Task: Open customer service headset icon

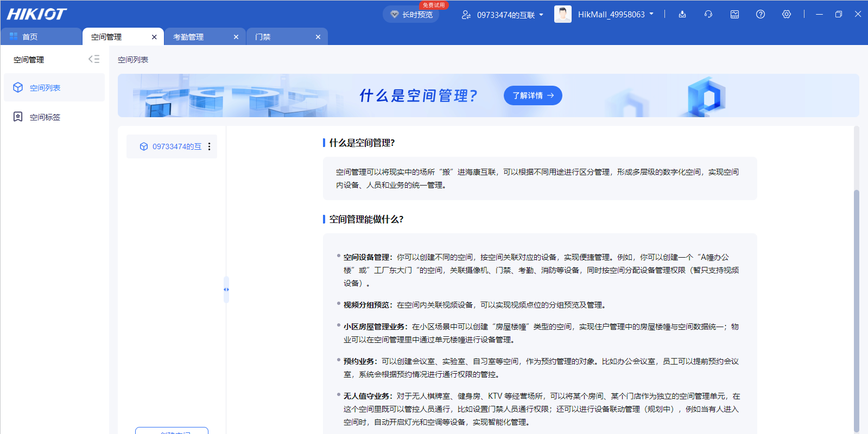Action: 708,15
